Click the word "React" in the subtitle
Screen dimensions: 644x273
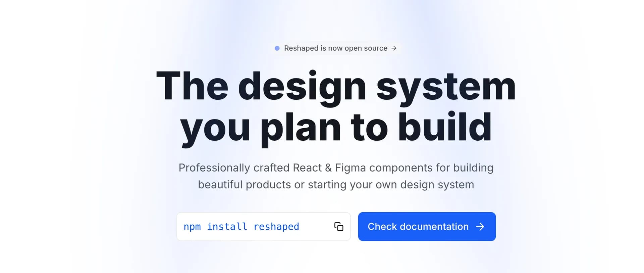(307, 168)
